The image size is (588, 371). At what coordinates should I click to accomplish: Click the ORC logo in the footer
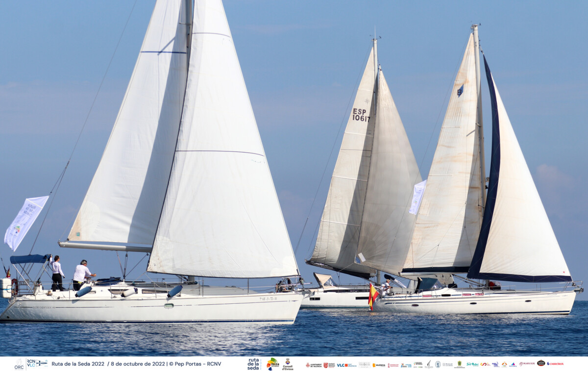click(19, 364)
